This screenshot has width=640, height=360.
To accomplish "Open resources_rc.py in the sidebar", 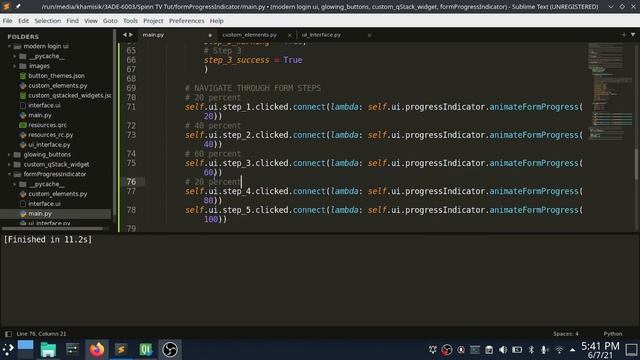I will click(x=51, y=135).
